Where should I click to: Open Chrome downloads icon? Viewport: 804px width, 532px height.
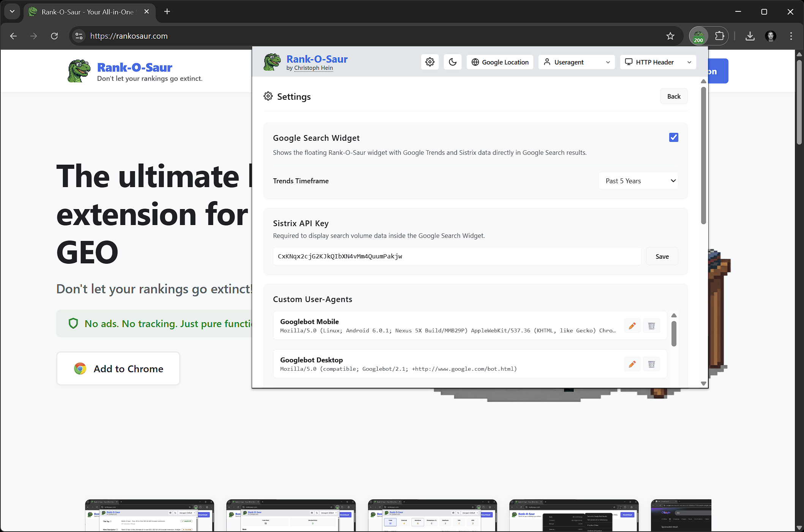[750, 36]
